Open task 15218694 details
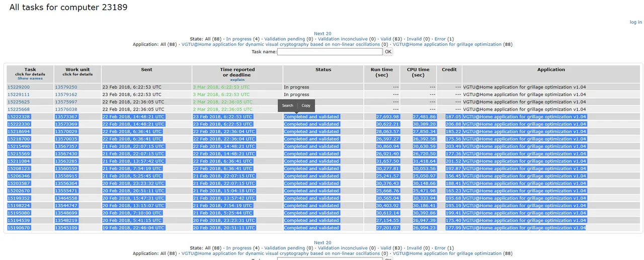The width and height of the screenshot is (644, 260). point(19,131)
